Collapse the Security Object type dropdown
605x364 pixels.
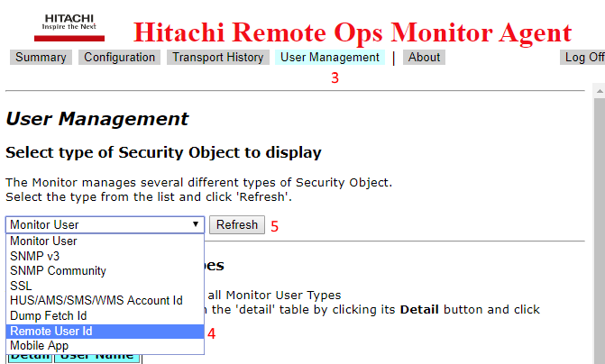click(105, 225)
